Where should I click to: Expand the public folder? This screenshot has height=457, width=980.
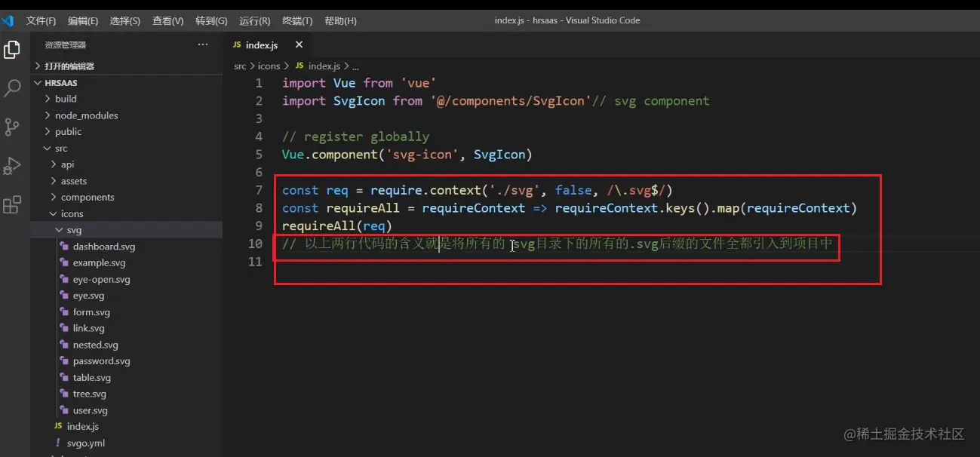[x=127, y=132]
